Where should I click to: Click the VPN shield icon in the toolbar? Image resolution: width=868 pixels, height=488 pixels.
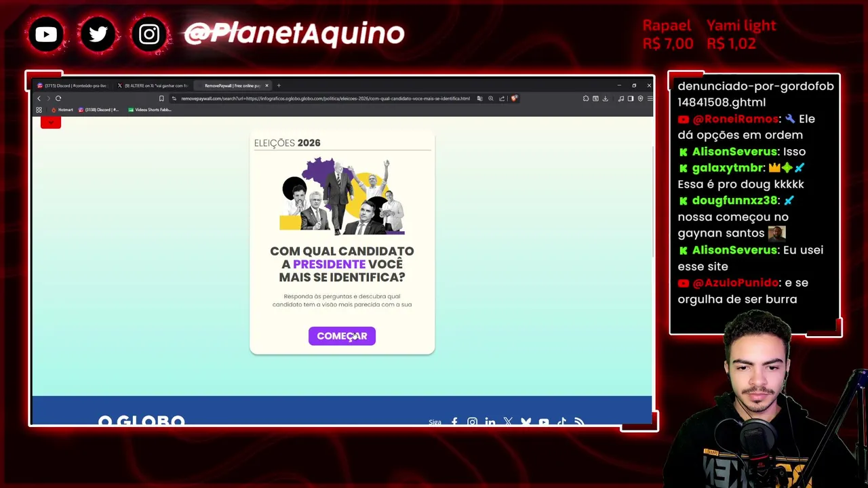[640, 98]
